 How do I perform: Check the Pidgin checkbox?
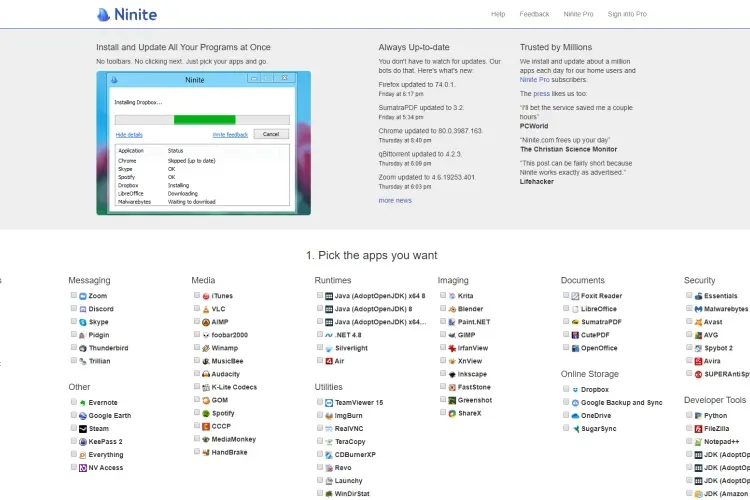(74, 334)
